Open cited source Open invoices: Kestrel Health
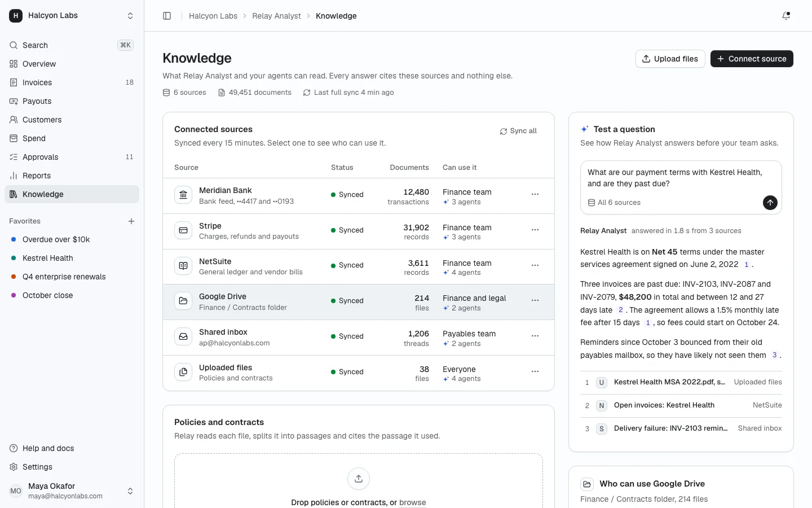 pos(681,405)
